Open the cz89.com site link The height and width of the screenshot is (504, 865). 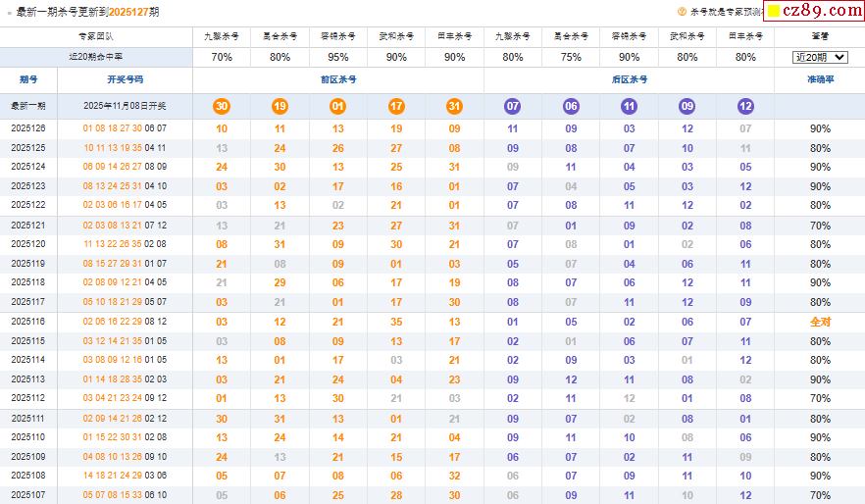[x=822, y=11]
